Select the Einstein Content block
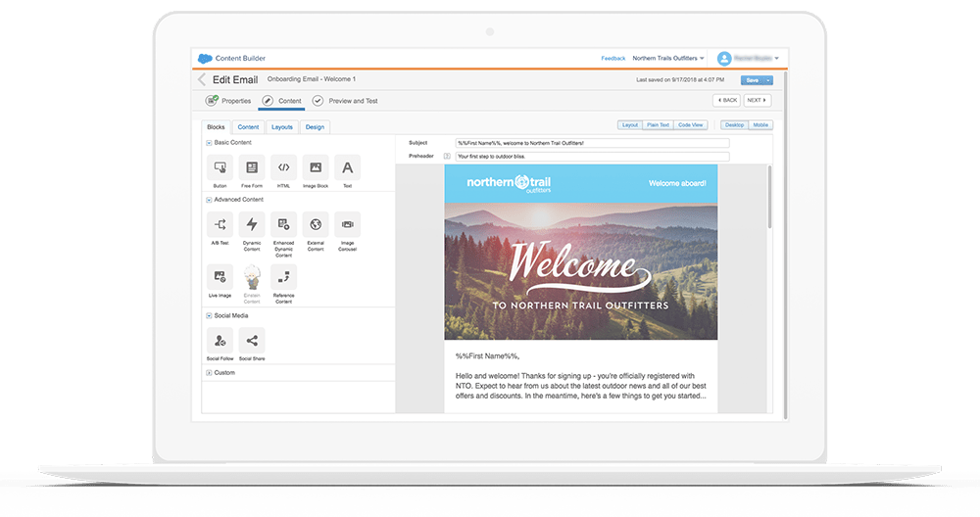This screenshot has width=980, height=517. [252, 276]
